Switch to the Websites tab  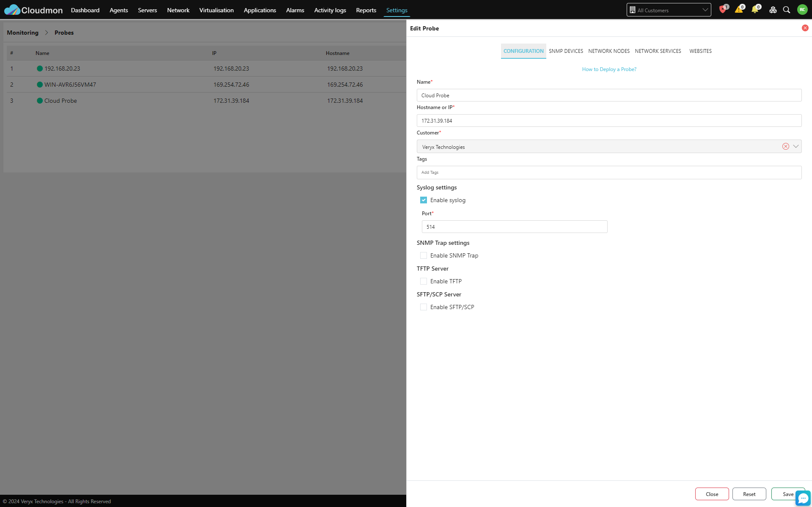700,51
